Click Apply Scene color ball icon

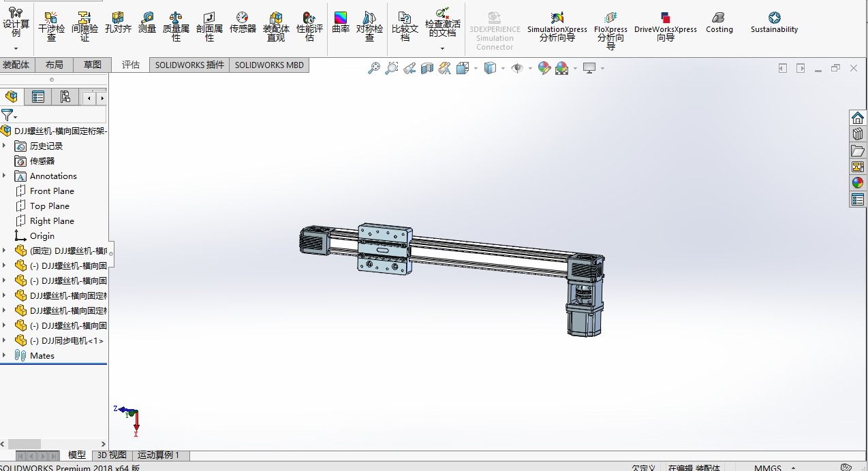tap(561, 68)
